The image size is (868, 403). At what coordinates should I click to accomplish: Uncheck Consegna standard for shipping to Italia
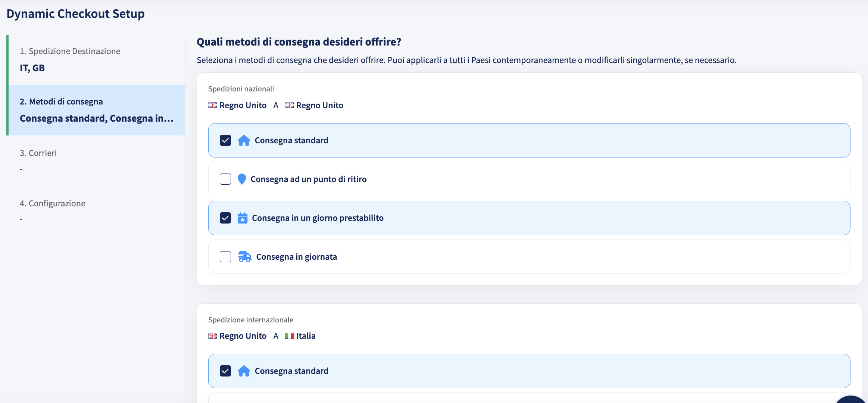(225, 371)
